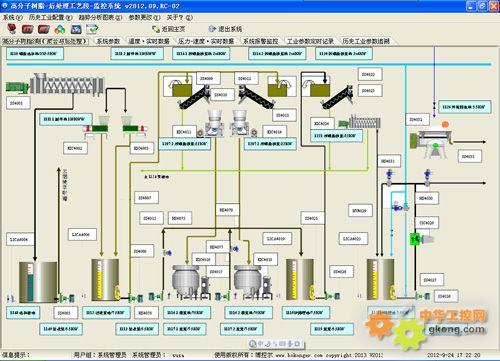Image resolution: width=500 pixels, height=361 pixels.
Task: Click the bright green valve actuator icon
Action: coord(415,239)
